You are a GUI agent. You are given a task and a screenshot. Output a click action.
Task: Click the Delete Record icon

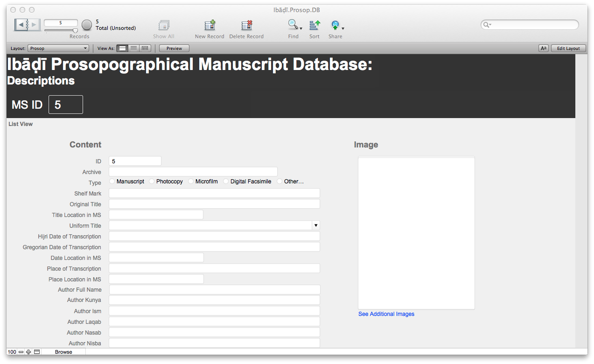point(246,26)
